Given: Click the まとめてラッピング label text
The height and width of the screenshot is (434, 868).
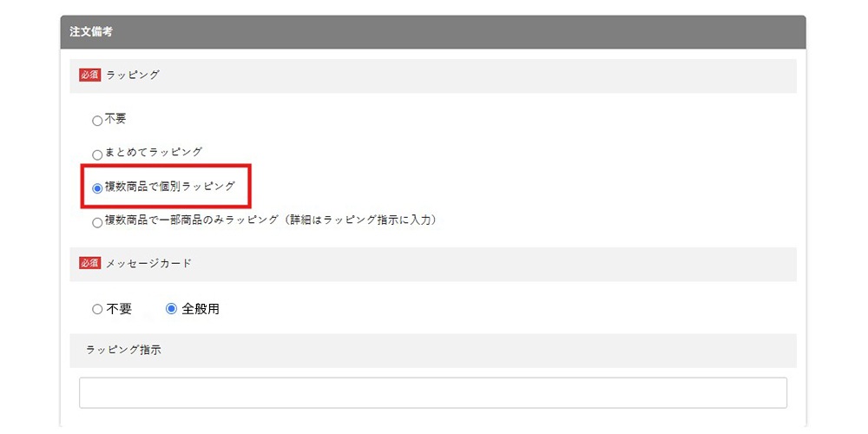Looking at the screenshot, I should pos(154,152).
